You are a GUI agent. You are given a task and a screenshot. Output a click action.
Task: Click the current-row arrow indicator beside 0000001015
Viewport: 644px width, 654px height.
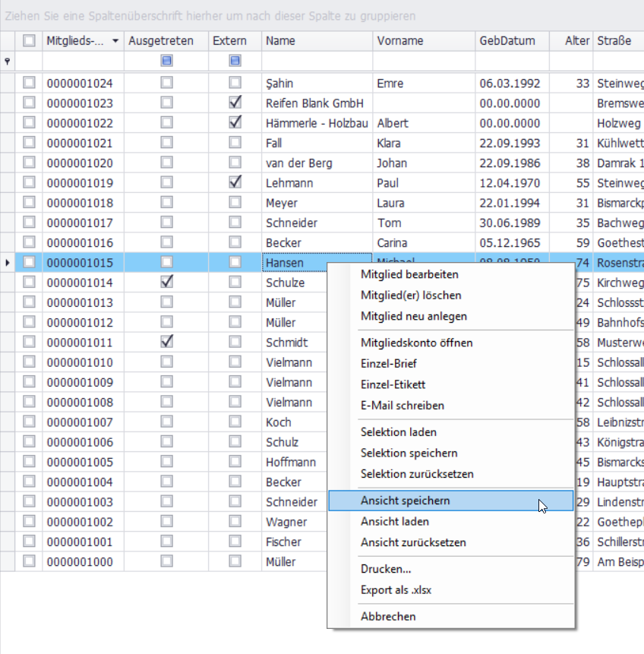coord(8,263)
